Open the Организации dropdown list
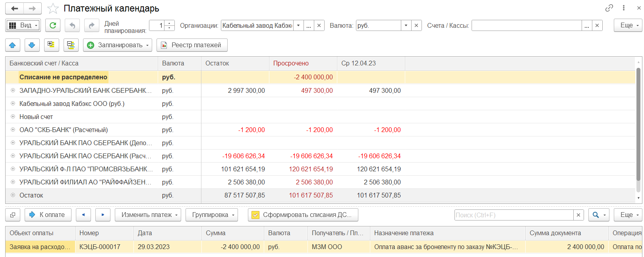Image resolution: width=644 pixels, height=257 pixels. [x=298, y=25]
